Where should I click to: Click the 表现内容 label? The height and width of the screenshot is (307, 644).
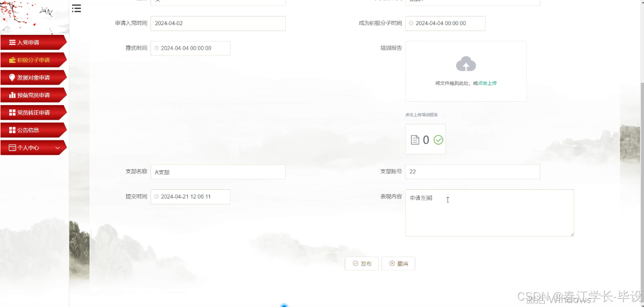[391, 196]
